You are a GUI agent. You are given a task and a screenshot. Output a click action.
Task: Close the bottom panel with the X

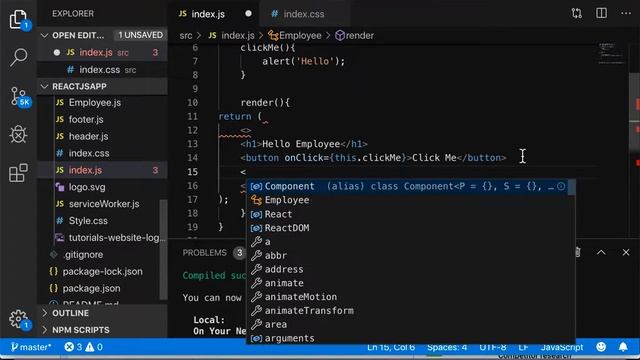pyautogui.click(x=626, y=253)
